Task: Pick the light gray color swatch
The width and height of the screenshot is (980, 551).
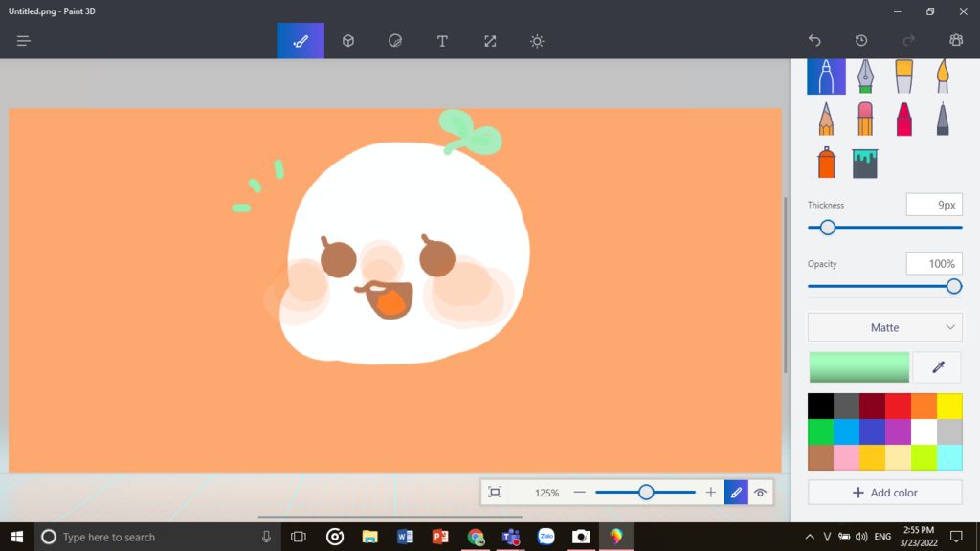Action: coord(950,431)
